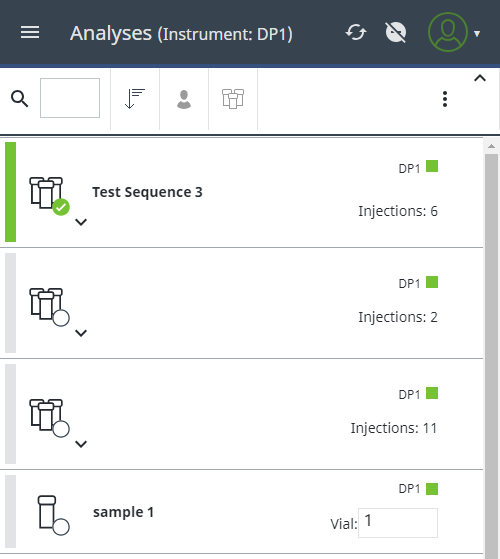
Task: Click the Vial number input field
Action: [x=398, y=523]
